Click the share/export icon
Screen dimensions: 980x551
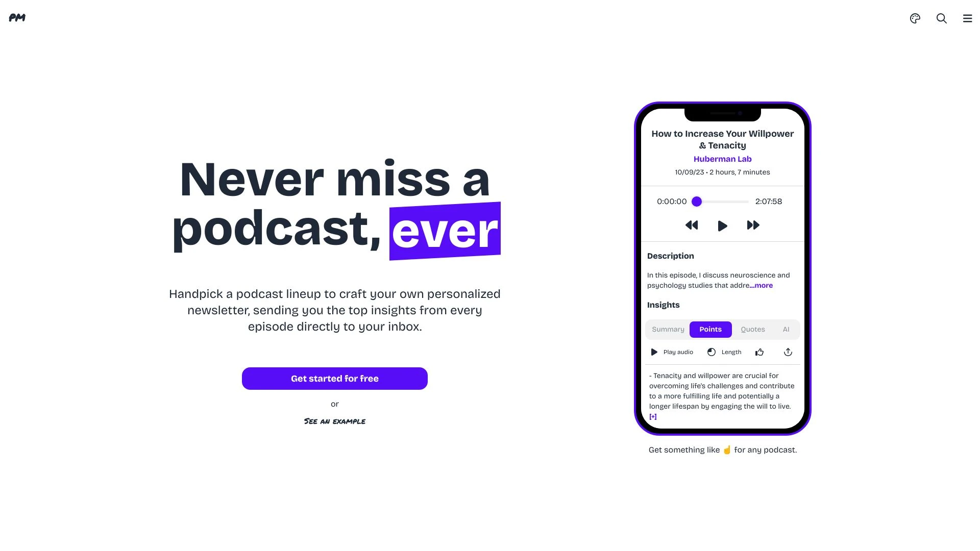[x=788, y=352]
